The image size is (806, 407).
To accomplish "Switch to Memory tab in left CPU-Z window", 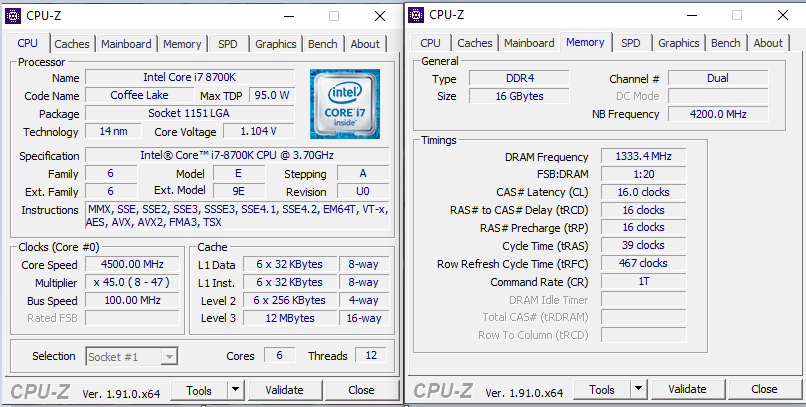I will point(182,44).
